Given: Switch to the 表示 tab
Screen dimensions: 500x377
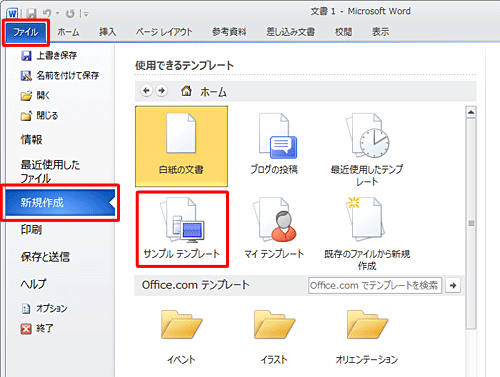Looking at the screenshot, I should click(x=380, y=32).
